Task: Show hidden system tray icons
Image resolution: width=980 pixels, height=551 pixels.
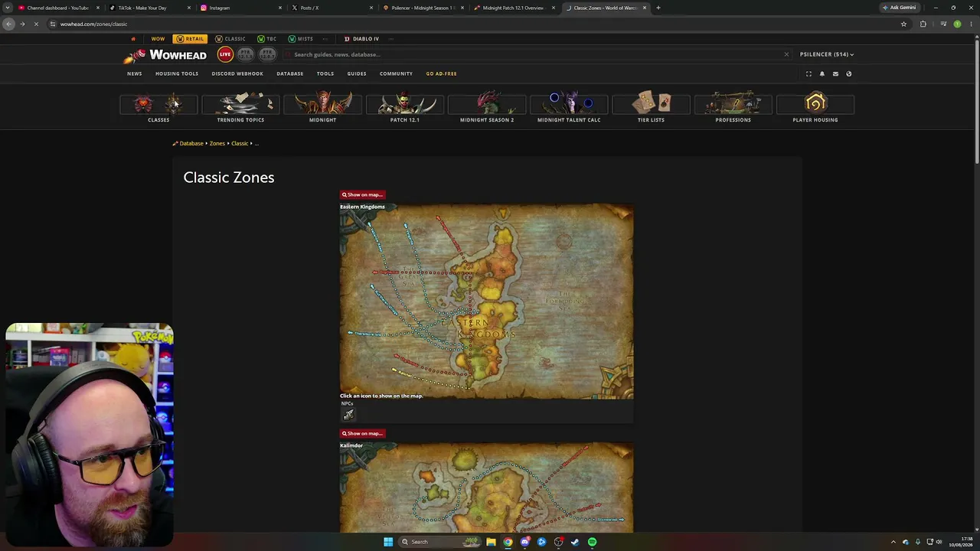Action: [x=893, y=542]
